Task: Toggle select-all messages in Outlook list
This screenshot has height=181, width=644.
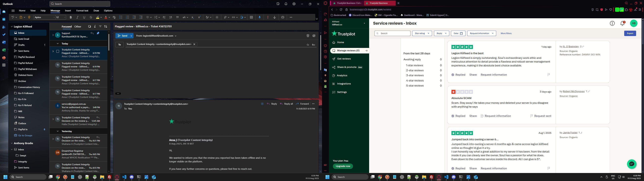Action: coord(89,26)
